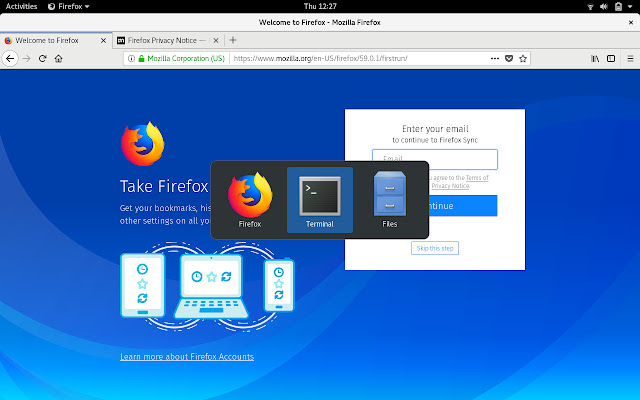The width and height of the screenshot is (640, 400).
Task: Open the page actions three-dot menu
Action: pyautogui.click(x=495, y=58)
